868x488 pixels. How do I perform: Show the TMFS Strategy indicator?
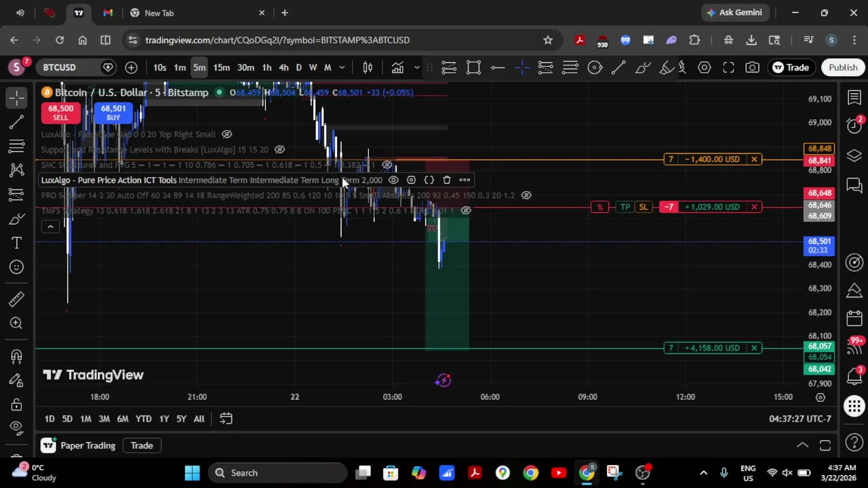pyautogui.click(x=466, y=211)
